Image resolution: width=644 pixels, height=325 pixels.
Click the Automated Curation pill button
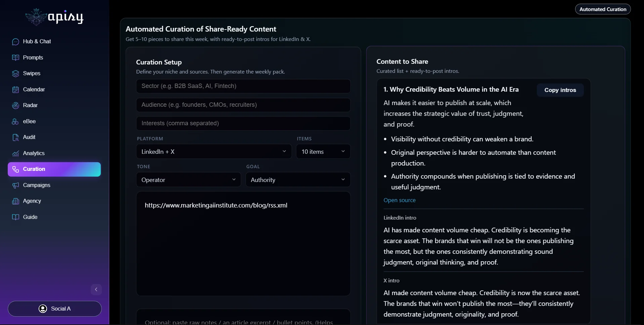click(x=603, y=9)
